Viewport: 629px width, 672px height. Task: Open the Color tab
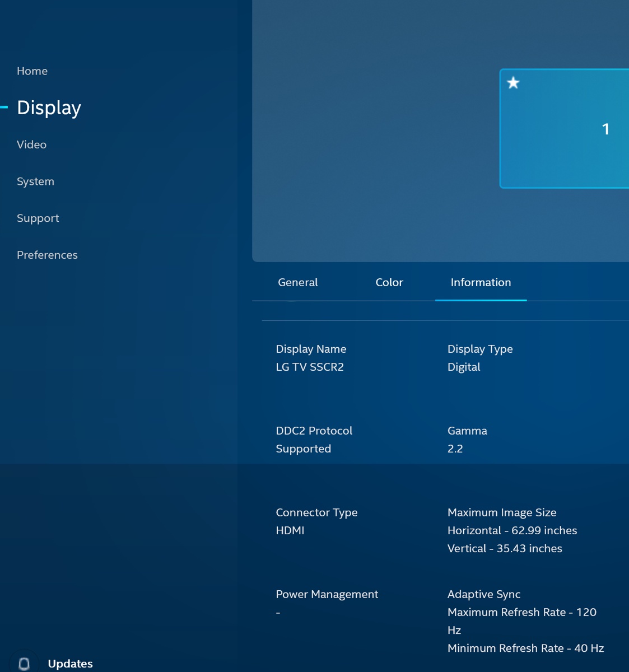389,282
